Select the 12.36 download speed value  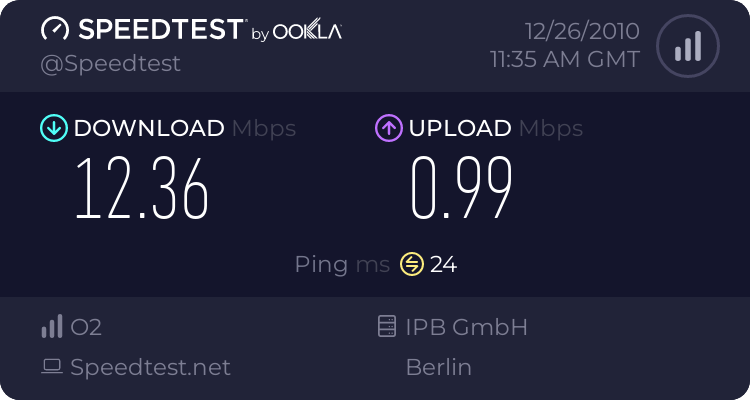pos(141,188)
